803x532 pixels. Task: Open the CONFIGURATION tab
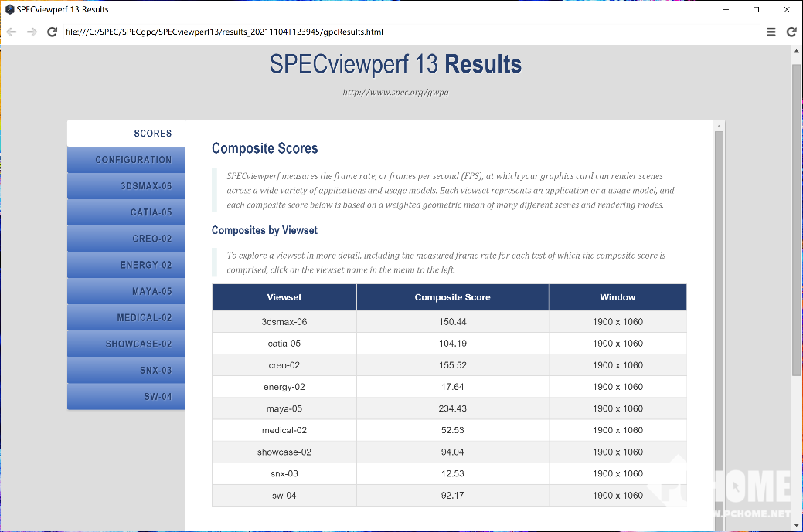tap(126, 160)
